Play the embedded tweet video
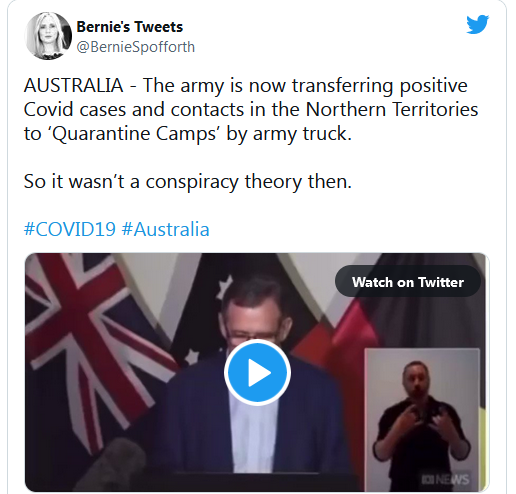The height and width of the screenshot is (494, 516). (x=257, y=372)
